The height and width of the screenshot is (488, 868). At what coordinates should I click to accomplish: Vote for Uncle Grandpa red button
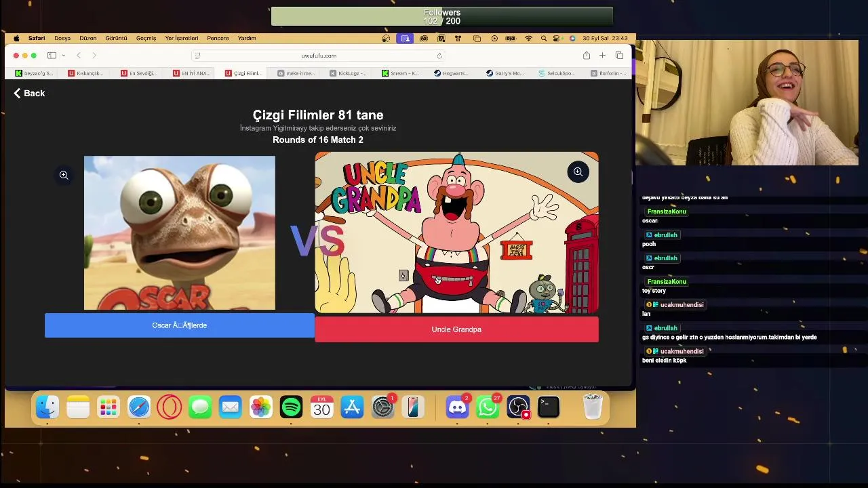pos(456,329)
